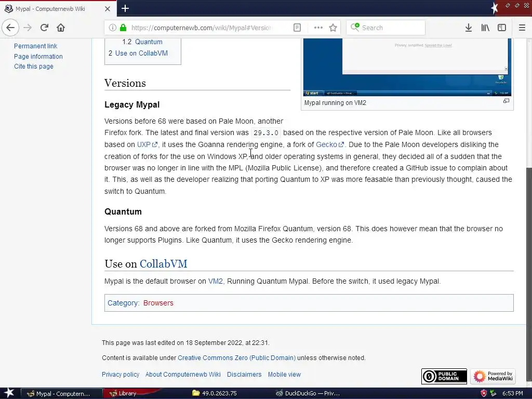The width and height of the screenshot is (532, 399).
Task: Close the Mypal - Computernewb Wiki tab
Action: [107, 9]
